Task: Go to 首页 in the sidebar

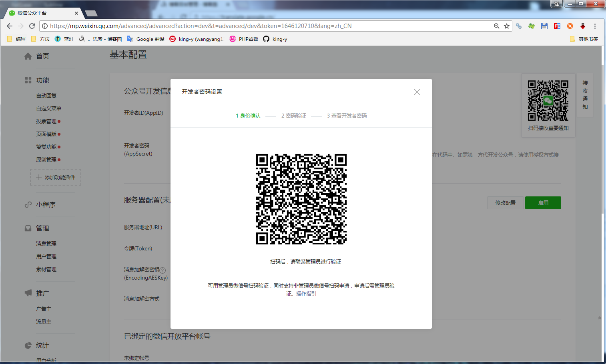Action: tap(42, 56)
